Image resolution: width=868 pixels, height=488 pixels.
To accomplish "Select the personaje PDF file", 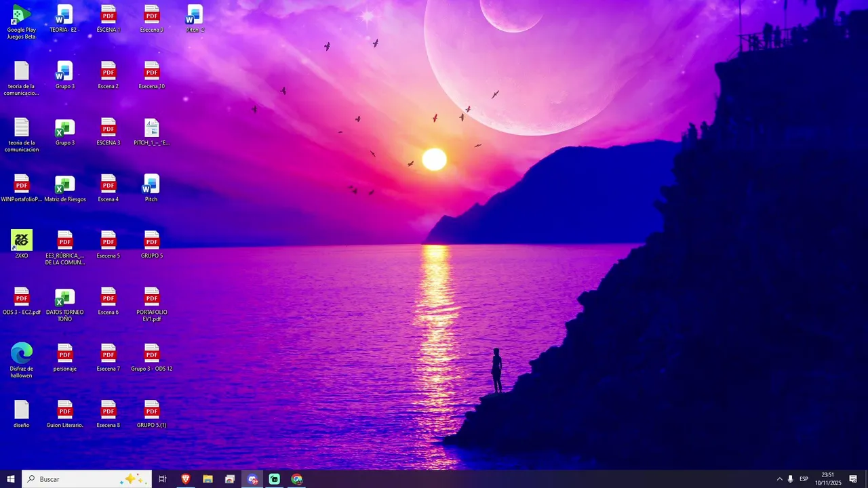I will coord(65,358).
